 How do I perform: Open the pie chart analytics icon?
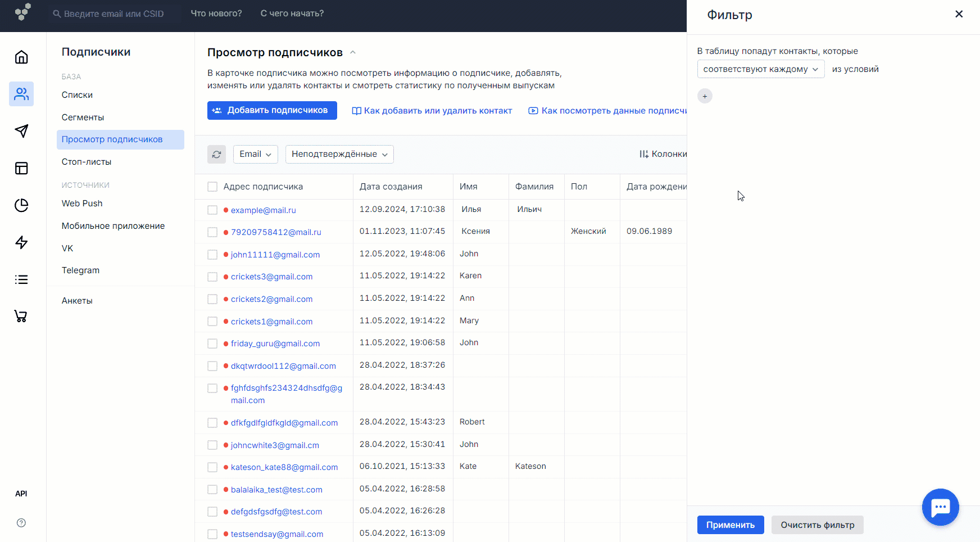click(21, 205)
